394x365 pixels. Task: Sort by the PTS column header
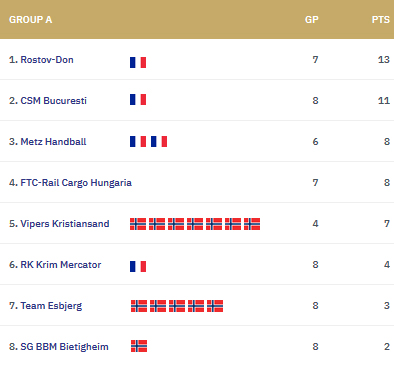381,20
